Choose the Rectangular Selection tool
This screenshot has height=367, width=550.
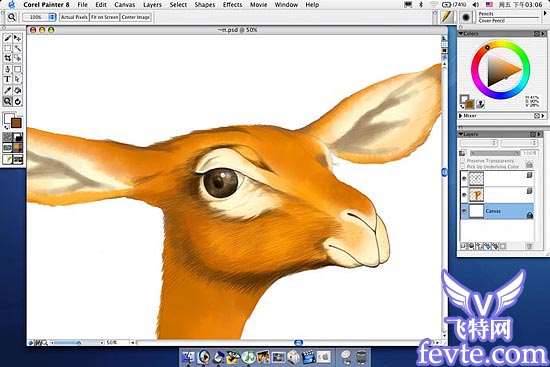click(7, 48)
